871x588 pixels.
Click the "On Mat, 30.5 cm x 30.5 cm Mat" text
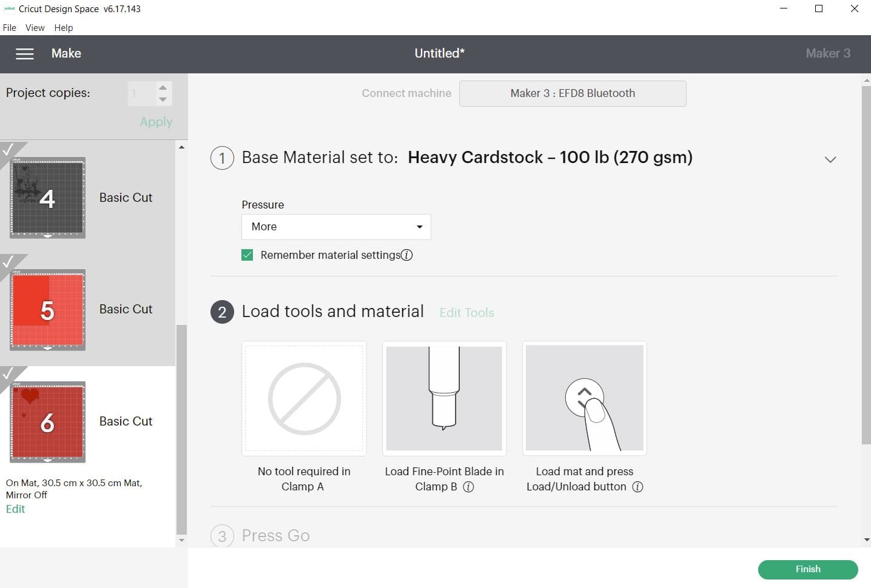[74, 483]
